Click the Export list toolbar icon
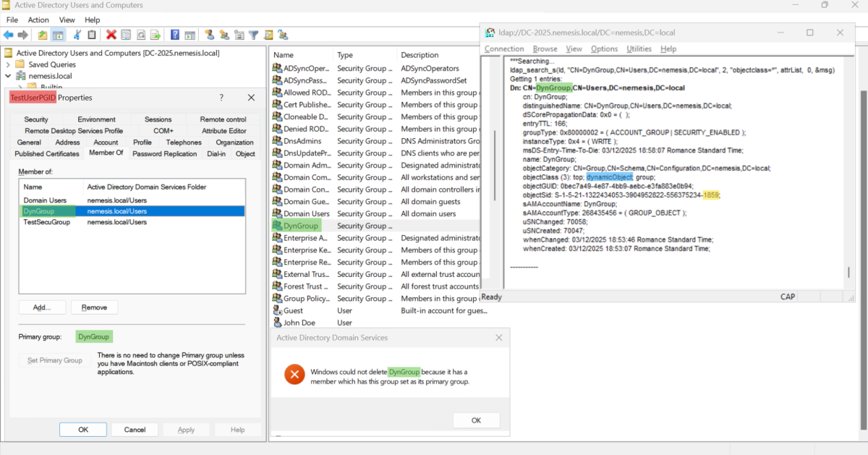This screenshot has width=868, height=455. point(156,35)
